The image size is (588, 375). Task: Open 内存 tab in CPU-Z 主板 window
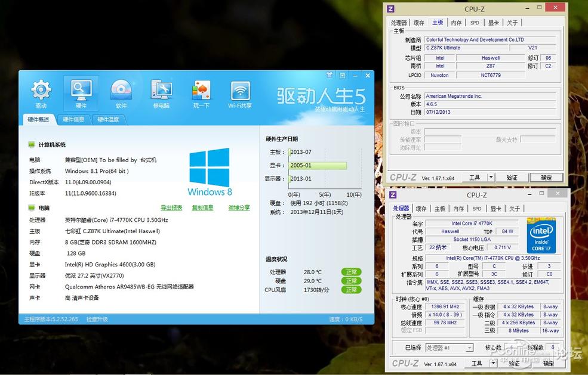click(x=457, y=23)
